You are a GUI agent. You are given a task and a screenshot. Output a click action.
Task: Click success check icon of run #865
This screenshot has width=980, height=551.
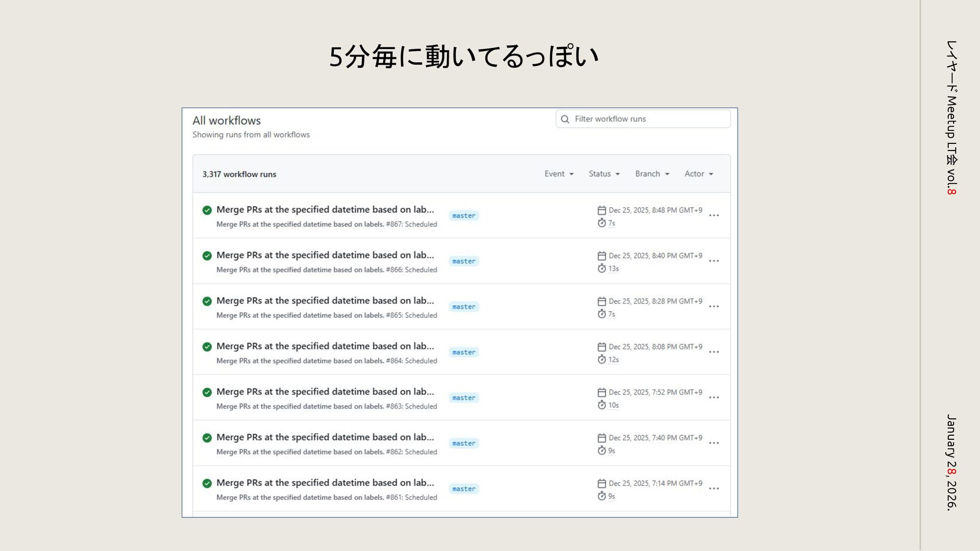pyautogui.click(x=207, y=301)
